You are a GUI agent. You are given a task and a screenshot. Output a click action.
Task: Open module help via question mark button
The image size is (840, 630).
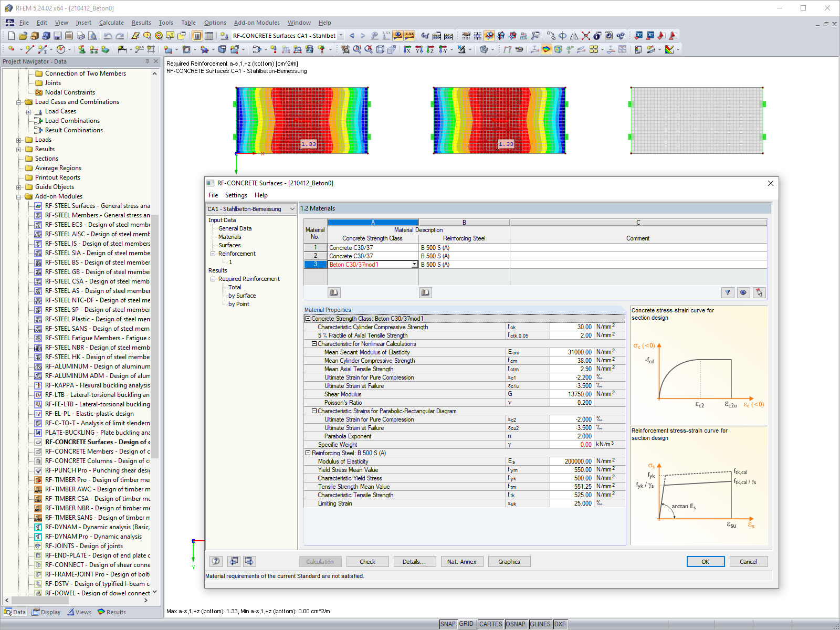click(215, 561)
